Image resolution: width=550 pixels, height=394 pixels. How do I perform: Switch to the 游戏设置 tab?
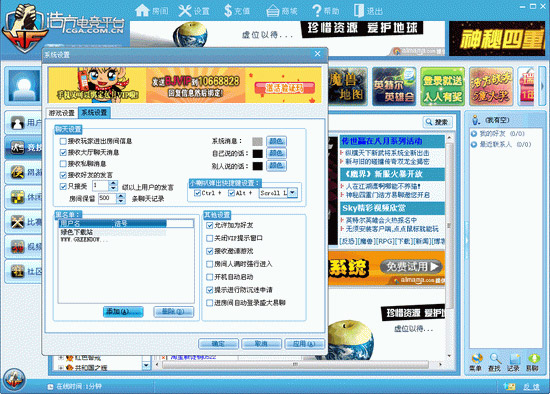point(62,113)
